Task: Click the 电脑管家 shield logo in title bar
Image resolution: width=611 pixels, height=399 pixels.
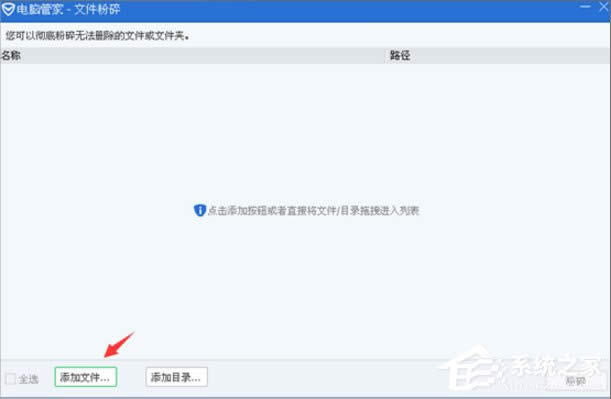Action: [8, 9]
